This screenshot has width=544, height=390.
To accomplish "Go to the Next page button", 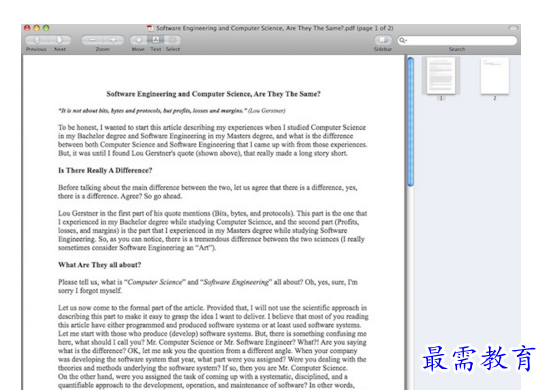I will pyautogui.click(x=60, y=40).
